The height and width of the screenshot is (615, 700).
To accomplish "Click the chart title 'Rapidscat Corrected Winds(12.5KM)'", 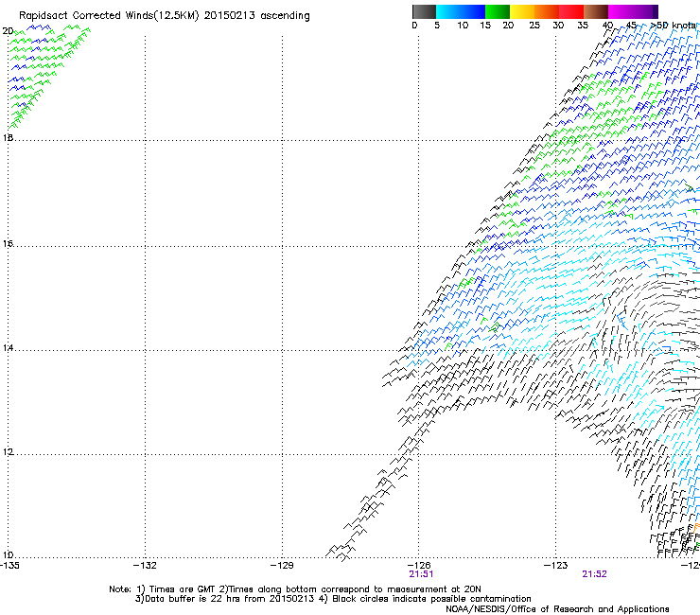I will point(109,16).
